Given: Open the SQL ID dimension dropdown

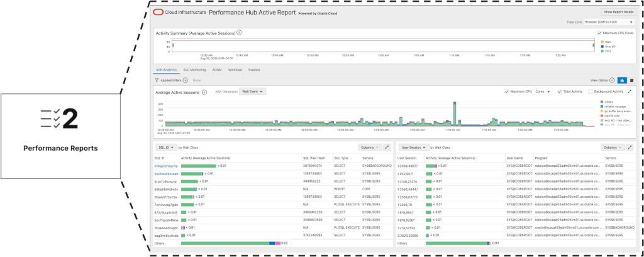Looking at the screenshot, I should pyautogui.click(x=166, y=147).
